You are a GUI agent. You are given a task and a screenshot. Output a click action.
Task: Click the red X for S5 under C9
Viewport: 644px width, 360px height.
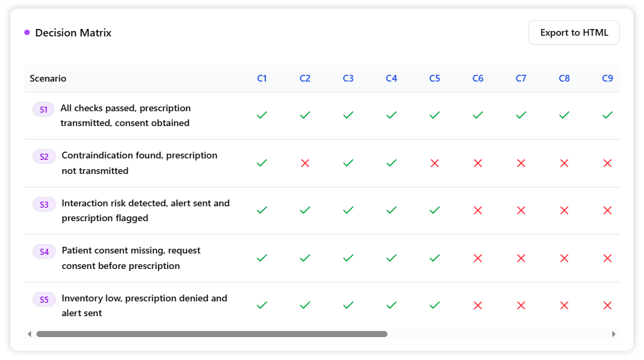pyautogui.click(x=608, y=305)
